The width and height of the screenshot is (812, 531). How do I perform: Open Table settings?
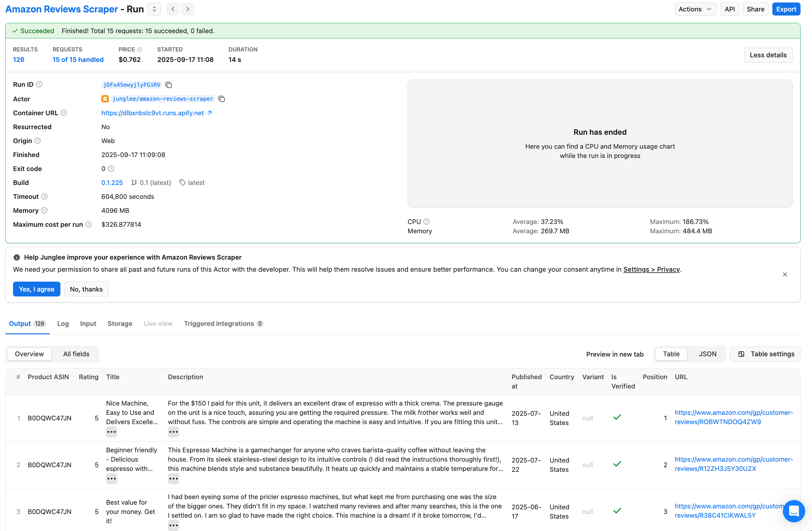(765, 354)
